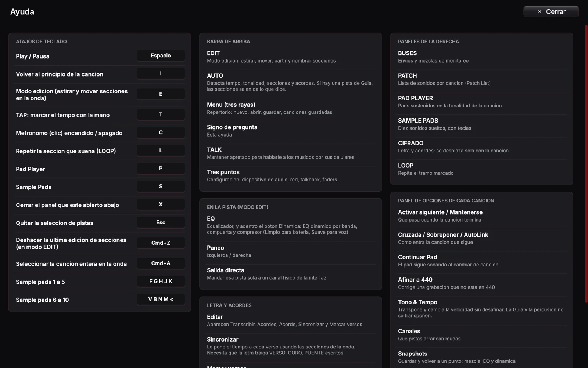Image resolution: width=588 pixels, height=368 pixels.
Task: Click the 'L' key badge for LOOP
Action: [161, 151]
